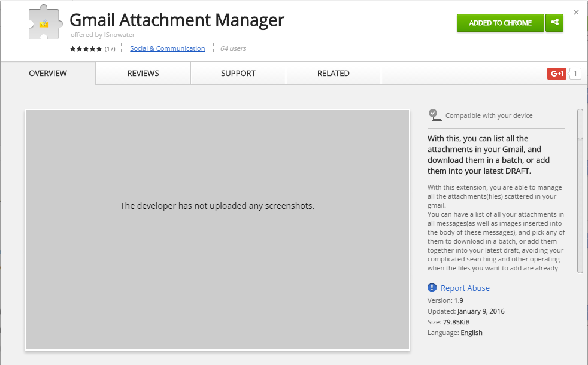
Task: Click the 64 users text
Action: pos(233,48)
